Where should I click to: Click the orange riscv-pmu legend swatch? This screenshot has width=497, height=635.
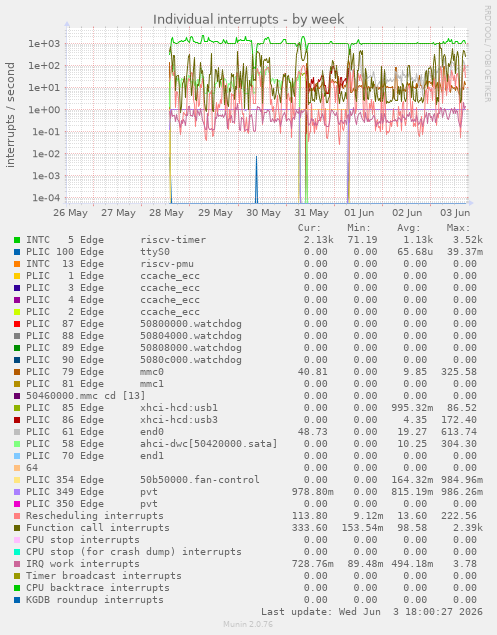(x=17, y=264)
